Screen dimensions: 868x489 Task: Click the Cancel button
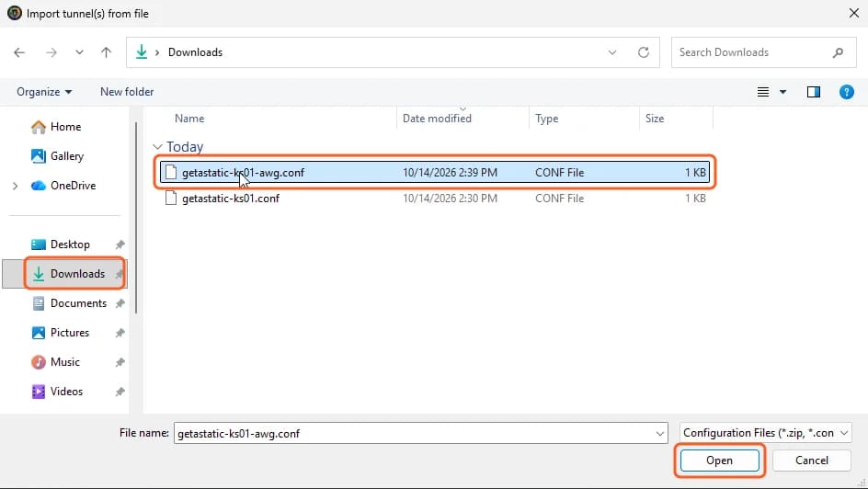pyautogui.click(x=812, y=461)
